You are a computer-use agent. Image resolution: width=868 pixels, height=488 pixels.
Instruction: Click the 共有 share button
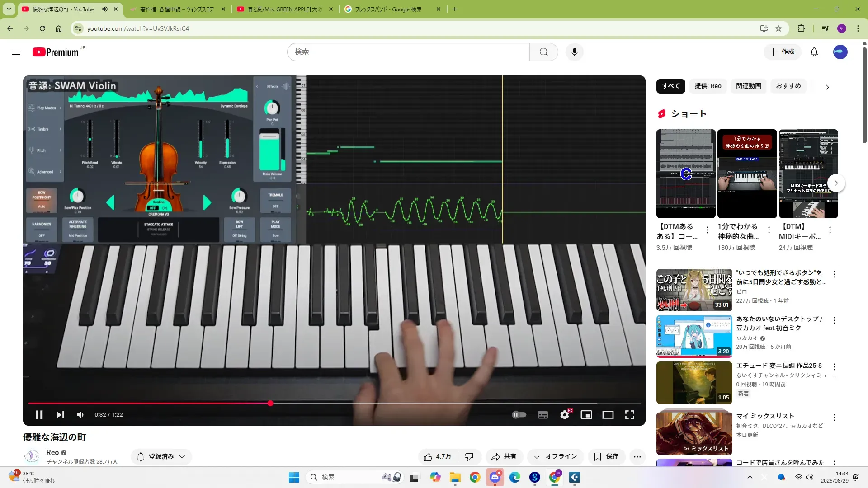[x=504, y=457]
